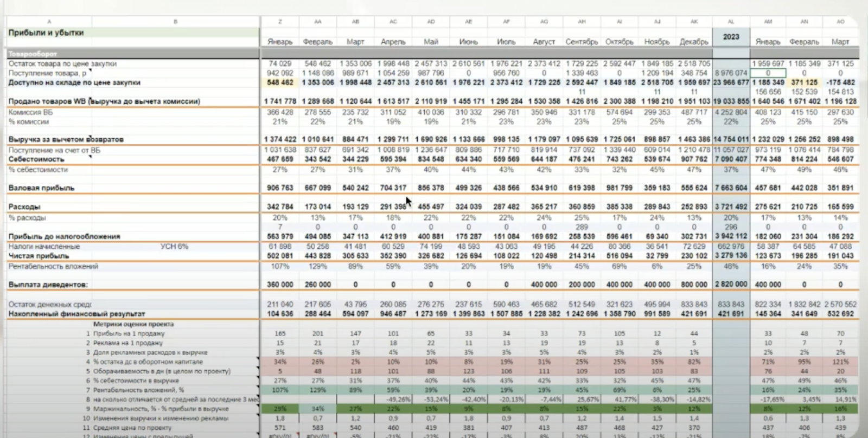Select the dividends total 2 820 000

click(731, 285)
